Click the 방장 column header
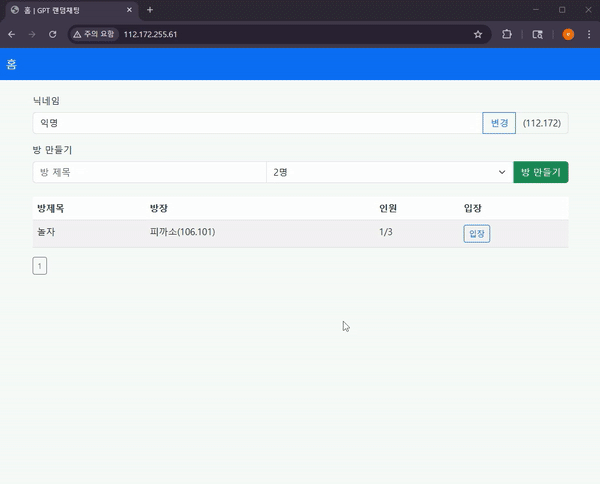 pyautogui.click(x=159, y=209)
